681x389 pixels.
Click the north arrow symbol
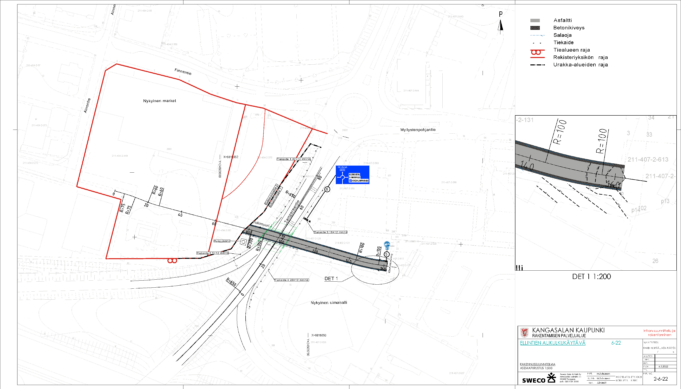coord(500,23)
